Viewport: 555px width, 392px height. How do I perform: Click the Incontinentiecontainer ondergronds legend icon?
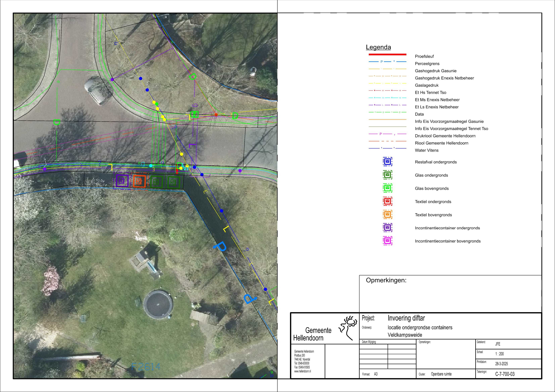tap(387, 228)
